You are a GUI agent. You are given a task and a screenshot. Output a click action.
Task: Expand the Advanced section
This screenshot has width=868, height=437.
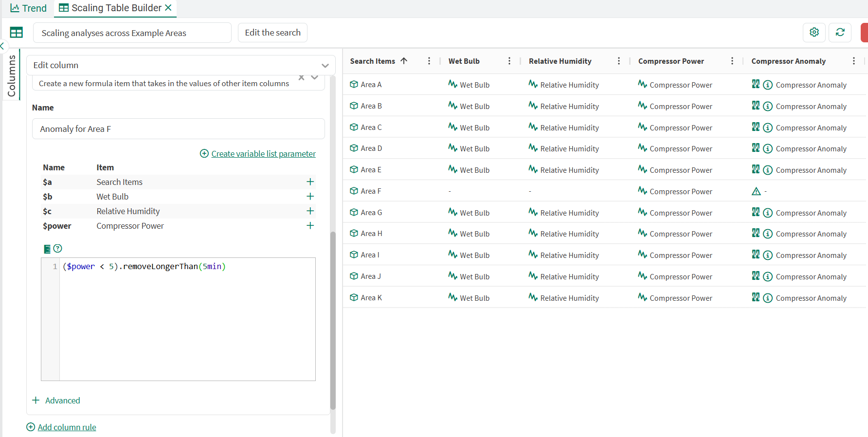(56, 401)
